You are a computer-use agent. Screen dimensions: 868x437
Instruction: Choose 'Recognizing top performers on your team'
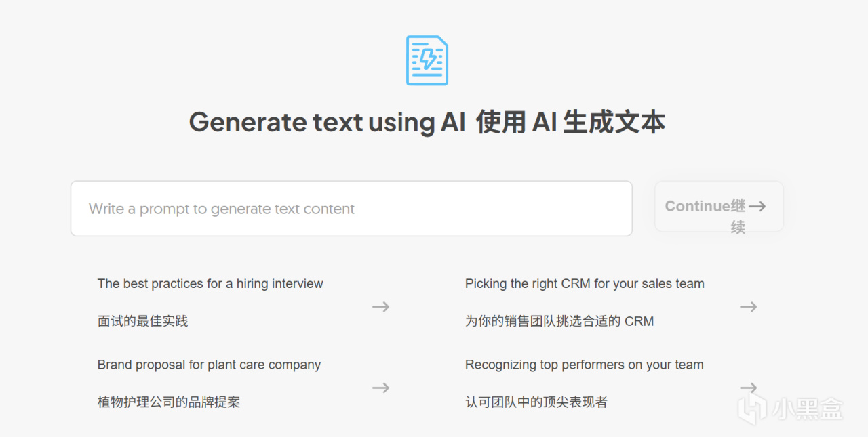point(584,365)
